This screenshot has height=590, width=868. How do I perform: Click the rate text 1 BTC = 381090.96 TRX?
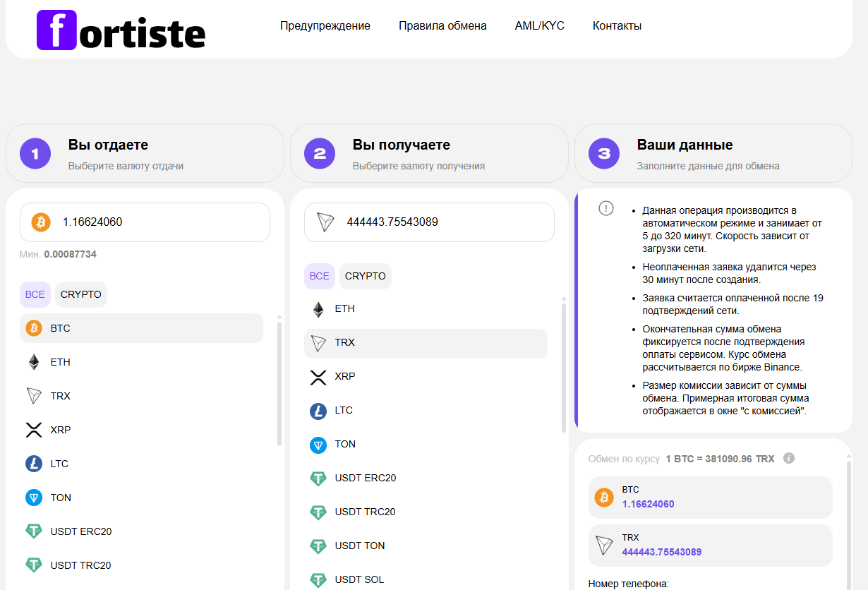click(x=720, y=459)
